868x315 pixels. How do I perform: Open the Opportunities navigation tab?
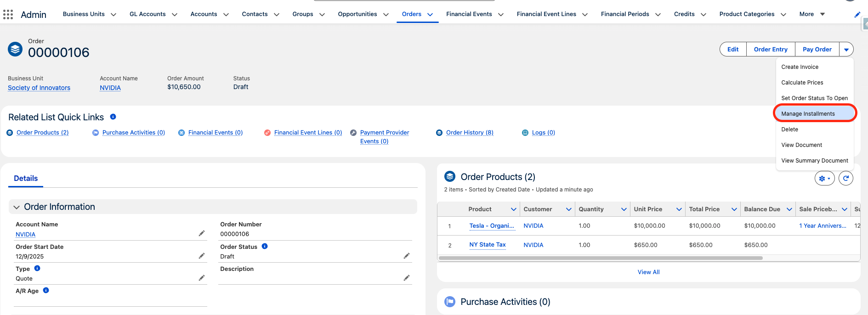click(357, 14)
